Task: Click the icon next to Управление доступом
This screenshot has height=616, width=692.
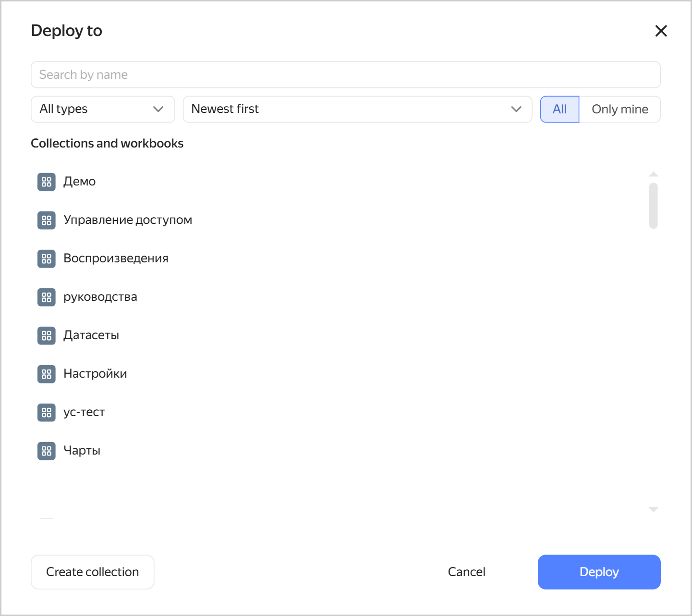Action: pyautogui.click(x=47, y=220)
